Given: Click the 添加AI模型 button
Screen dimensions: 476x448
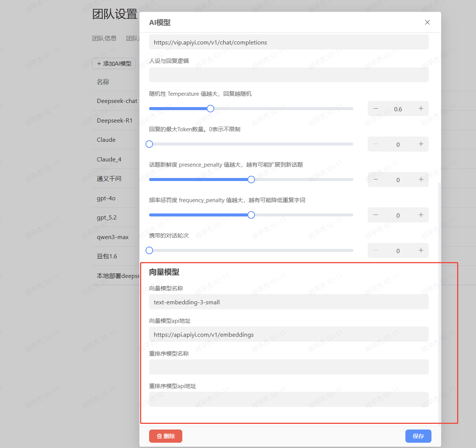Looking at the screenshot, I should [114, 63].
